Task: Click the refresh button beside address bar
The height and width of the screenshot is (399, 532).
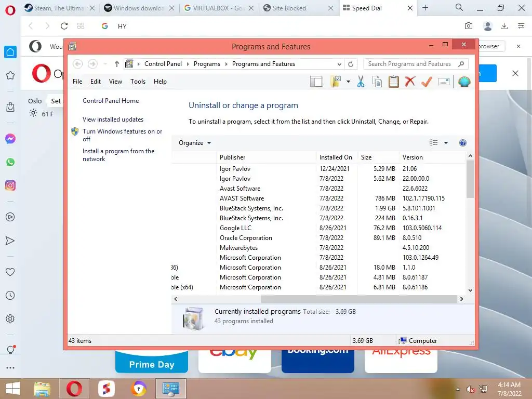Action: point(351,64)
